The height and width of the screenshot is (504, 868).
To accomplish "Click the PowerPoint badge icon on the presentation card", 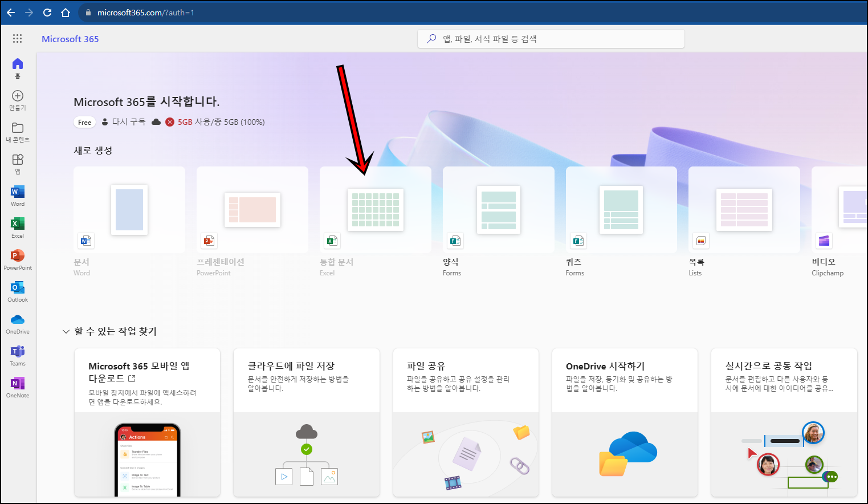I will click(209, 241).
